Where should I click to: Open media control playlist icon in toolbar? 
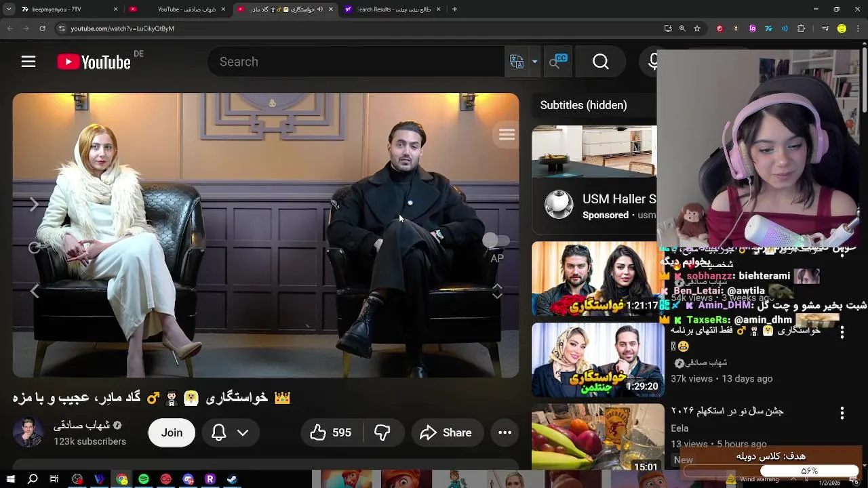825,28
